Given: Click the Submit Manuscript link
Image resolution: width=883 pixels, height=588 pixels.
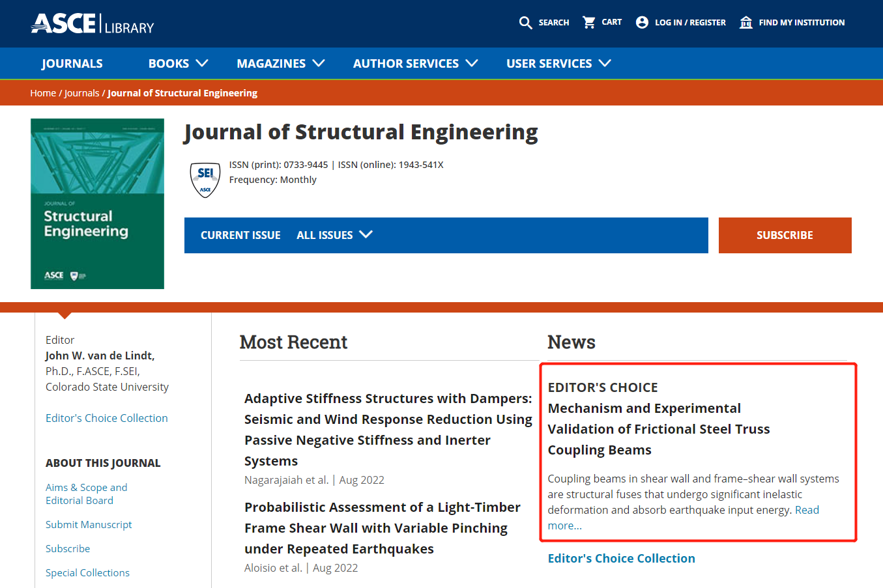Looking at the screenshot, I should pos(89,524).
